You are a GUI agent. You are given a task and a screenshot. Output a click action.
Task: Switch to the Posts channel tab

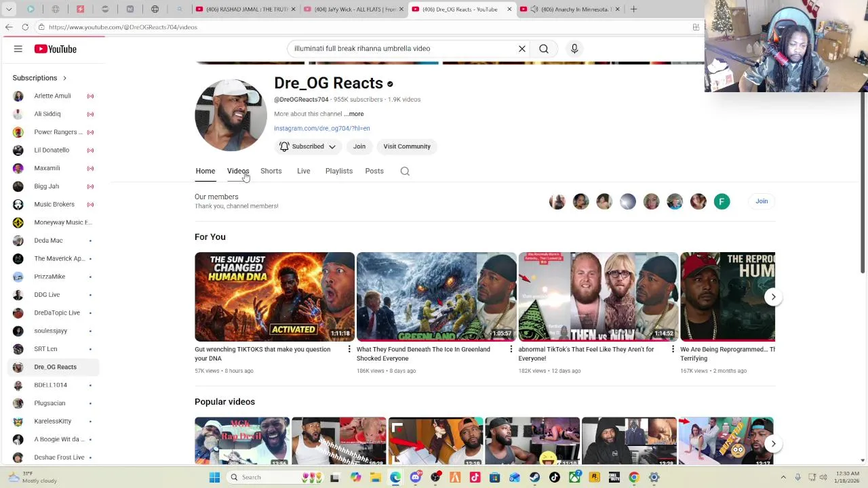pos(374,171)
